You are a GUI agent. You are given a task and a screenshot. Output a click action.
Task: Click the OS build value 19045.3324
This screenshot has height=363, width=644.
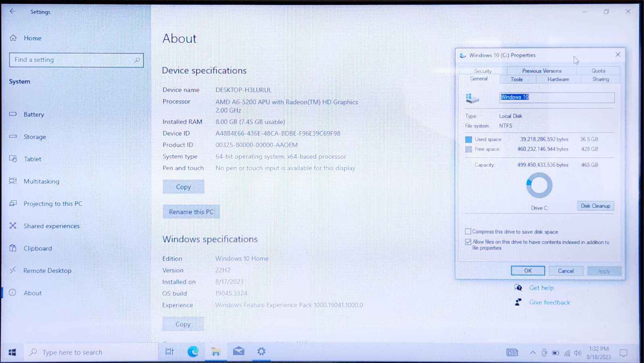(231, 293)
